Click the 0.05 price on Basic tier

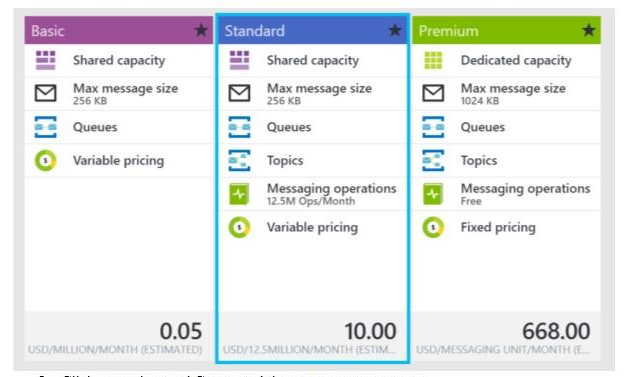coord(181,331)
